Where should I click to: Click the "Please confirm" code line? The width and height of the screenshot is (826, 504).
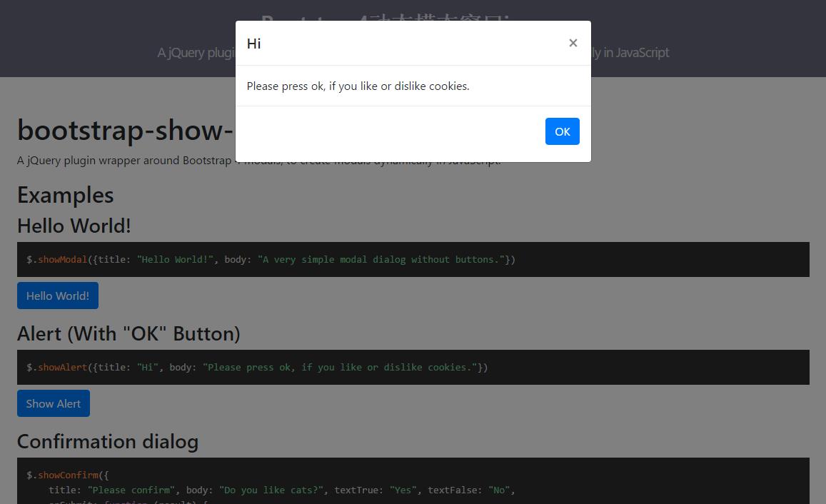282,490
